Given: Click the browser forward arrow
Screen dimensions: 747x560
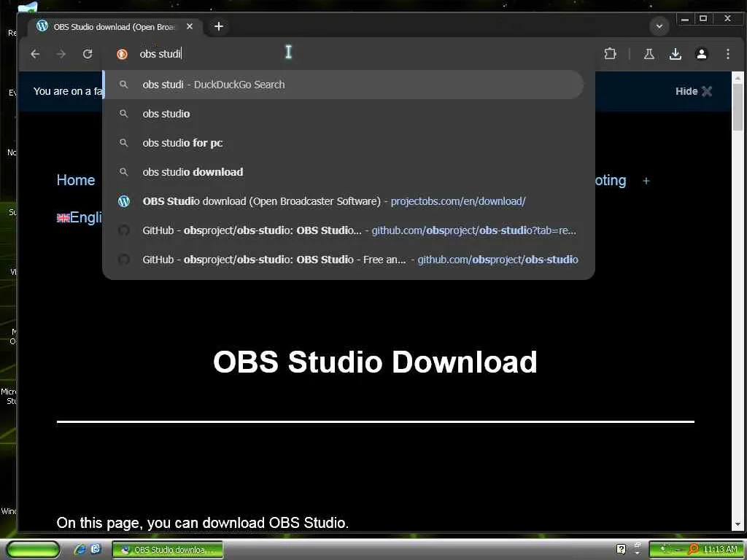Looking at the screenshot, I should tap(61, 54).
